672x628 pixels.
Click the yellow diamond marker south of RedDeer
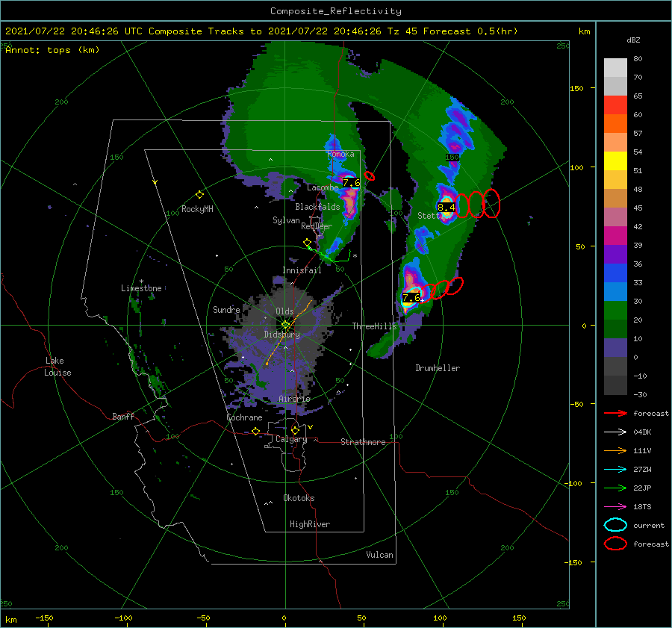click(x=307, y=243)
